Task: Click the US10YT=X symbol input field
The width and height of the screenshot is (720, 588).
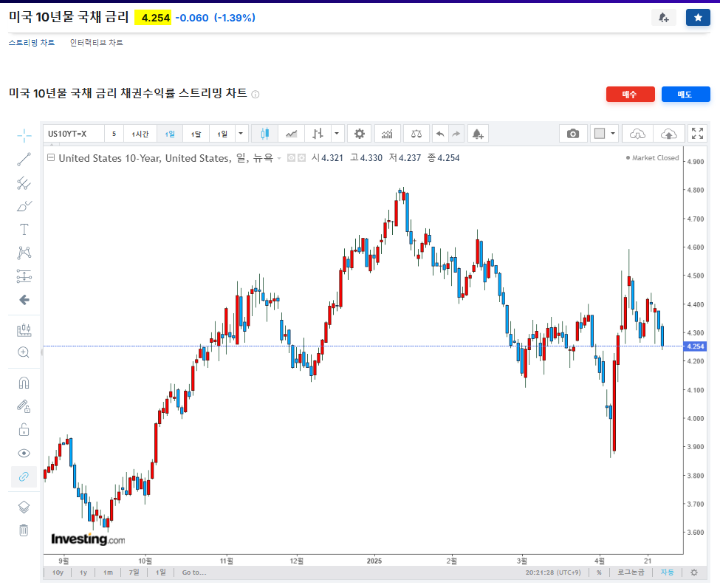Action: 72,134
